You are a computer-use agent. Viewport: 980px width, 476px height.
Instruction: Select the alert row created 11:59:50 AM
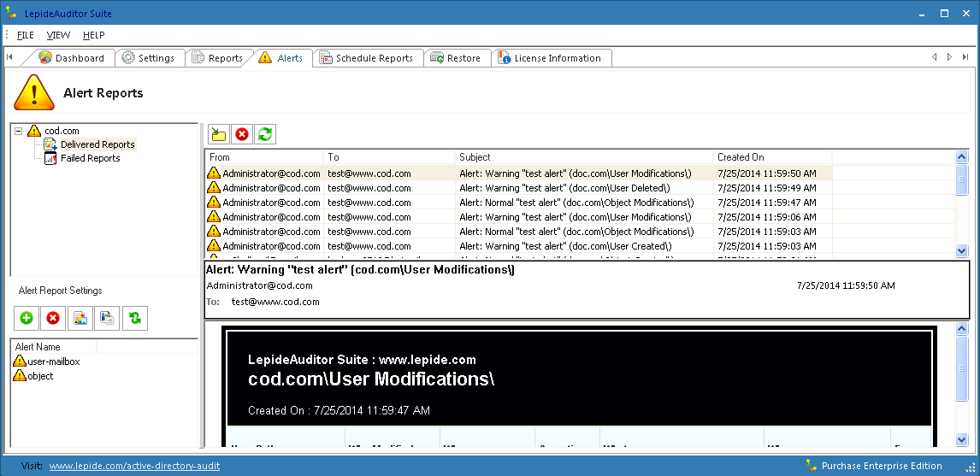519,173
